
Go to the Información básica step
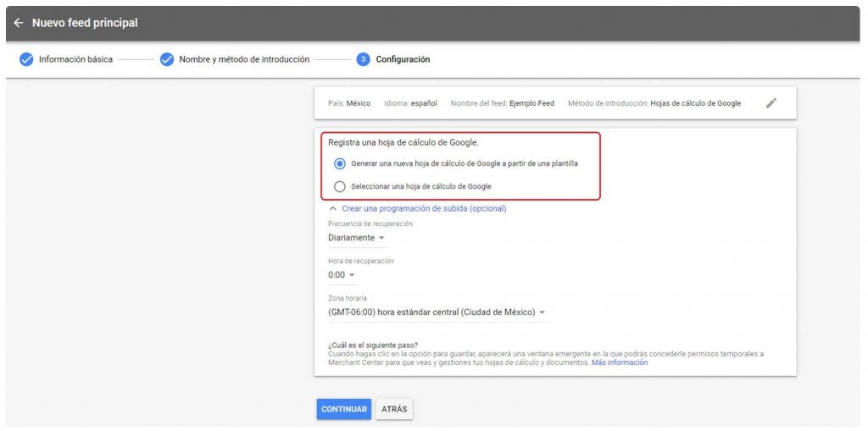[x=75, y=59]
